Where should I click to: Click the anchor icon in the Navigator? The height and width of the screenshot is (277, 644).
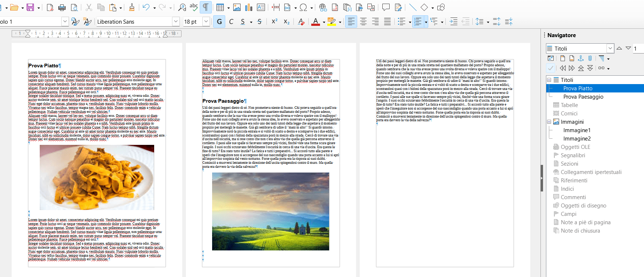581,58
